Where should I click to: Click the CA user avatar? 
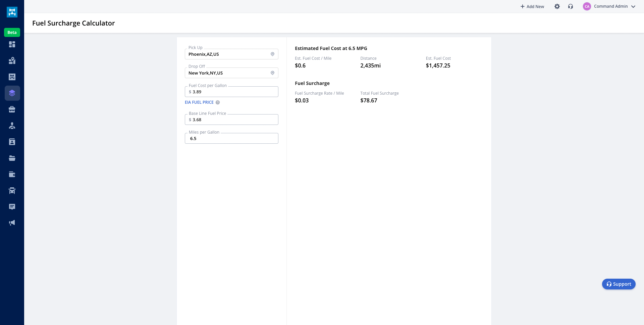[587, 6]
